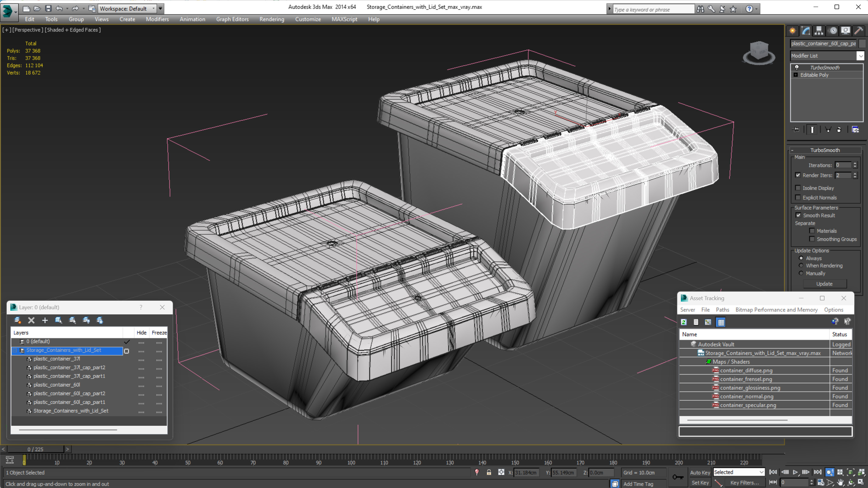Click Add Selected Objects plus icon in Layer dialog
The width and height of the screenshot is (868, 488).
pyautogui.click(x=45, y=320)
